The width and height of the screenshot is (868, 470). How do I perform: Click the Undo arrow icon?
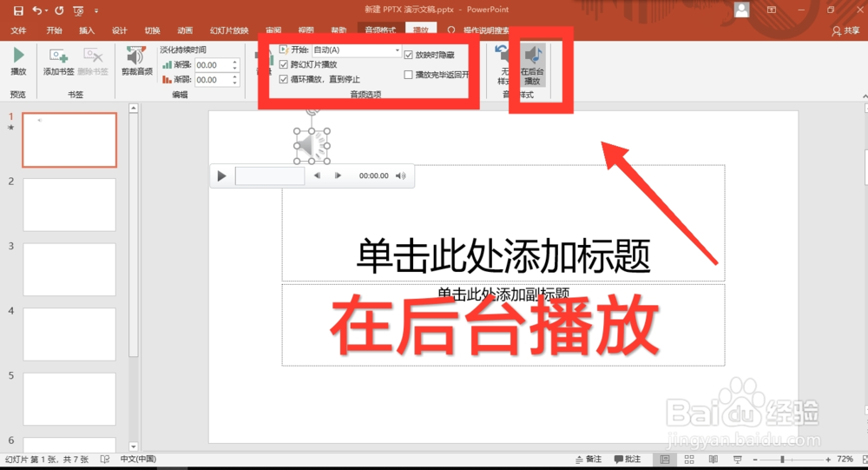point(37,10)
